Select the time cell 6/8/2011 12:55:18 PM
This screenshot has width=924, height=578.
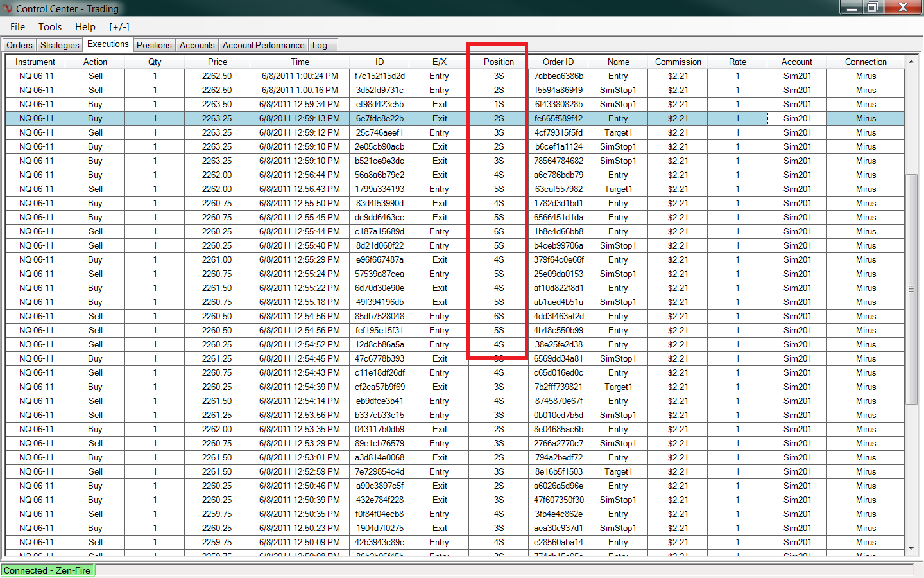(300, 302)
